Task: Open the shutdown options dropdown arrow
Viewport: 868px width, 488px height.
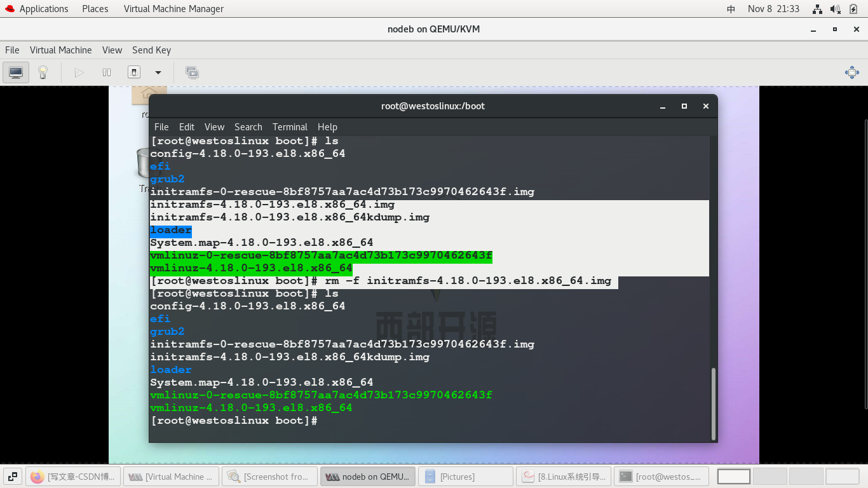Action: pyautogui.click(x=158, y=72)
